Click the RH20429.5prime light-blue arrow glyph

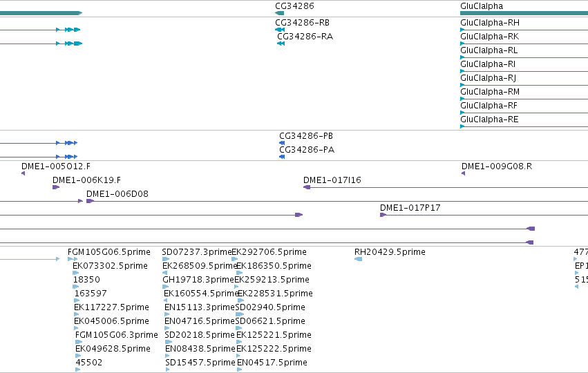click(358, 259)
